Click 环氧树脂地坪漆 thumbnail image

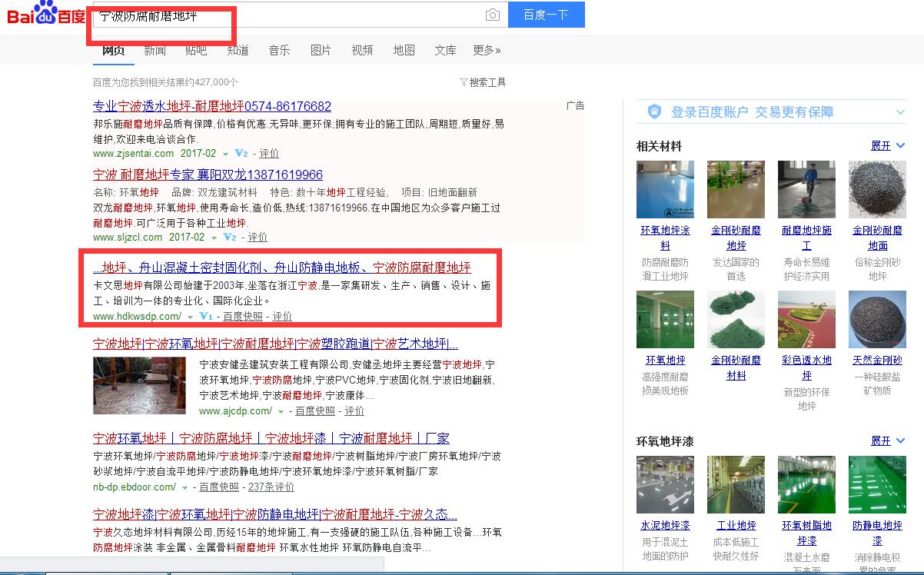(x=806, y=484)
